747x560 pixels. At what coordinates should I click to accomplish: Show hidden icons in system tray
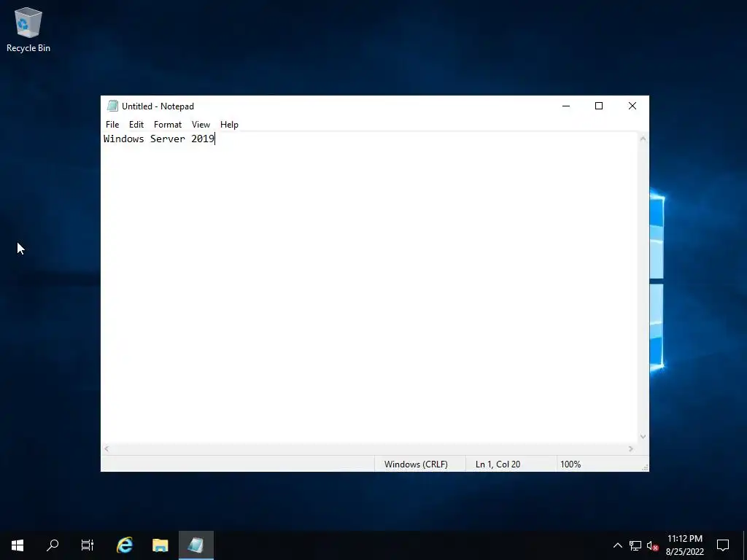(617, 545)
